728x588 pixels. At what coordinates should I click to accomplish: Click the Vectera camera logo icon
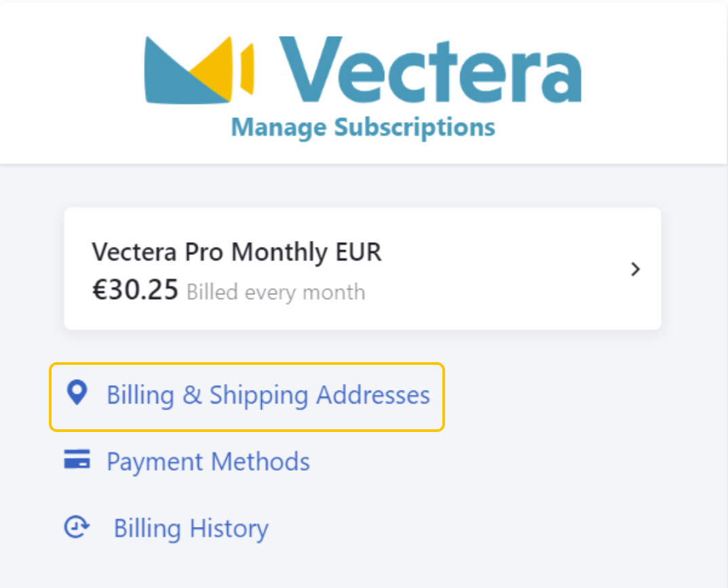(x=199, y=70)
